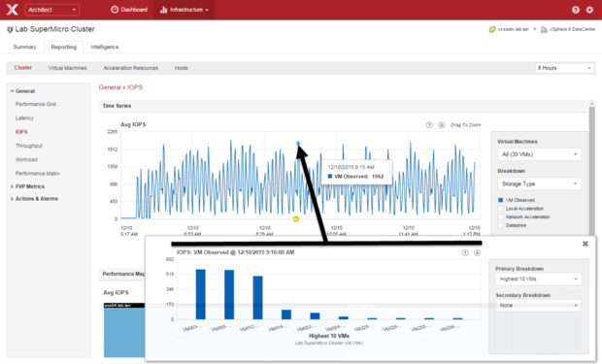Go to the Dashboard page
Image resolution: width=602 pixels, height=364 pixels.
(x=129, y=10)
